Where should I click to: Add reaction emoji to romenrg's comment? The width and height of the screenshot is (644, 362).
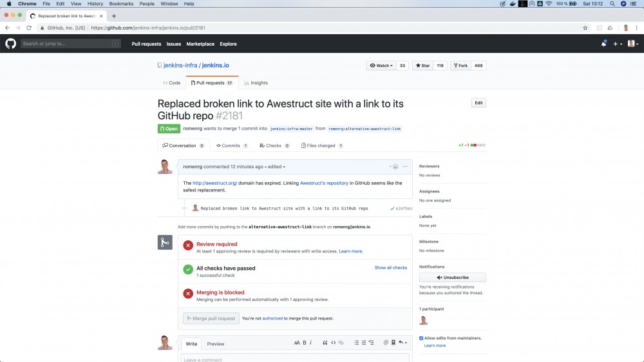click(394, 166)
